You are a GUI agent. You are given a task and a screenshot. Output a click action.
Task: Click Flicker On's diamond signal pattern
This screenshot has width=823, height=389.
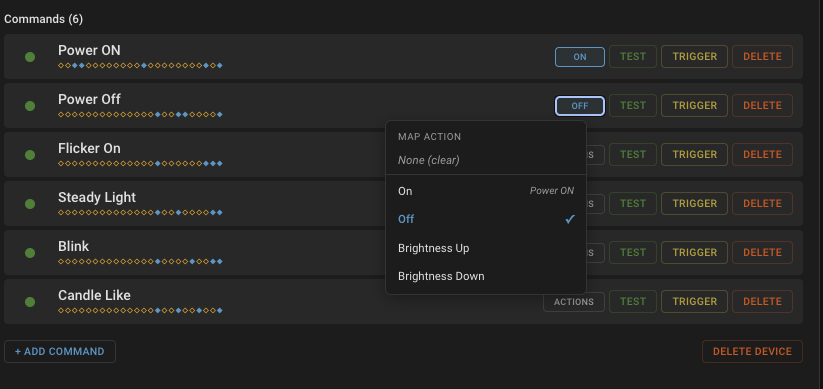click(140, 164)
